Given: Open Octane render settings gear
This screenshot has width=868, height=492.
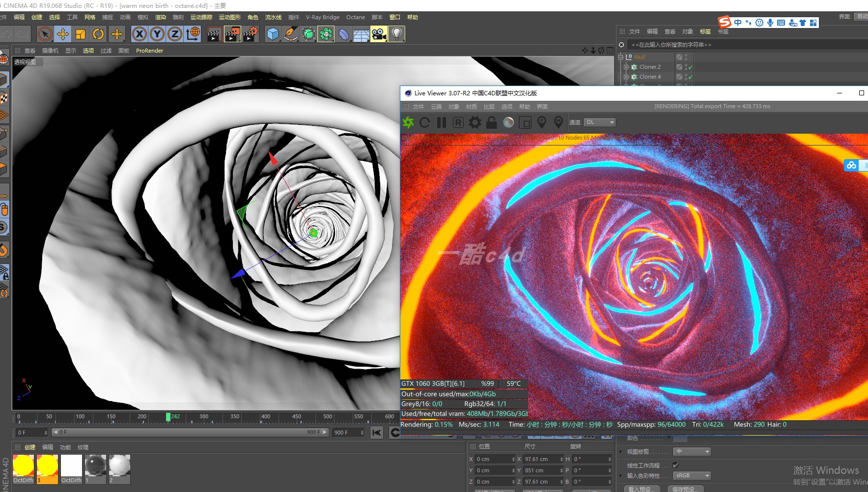Looking at the screenshot, I should click(x=475, y=122).
